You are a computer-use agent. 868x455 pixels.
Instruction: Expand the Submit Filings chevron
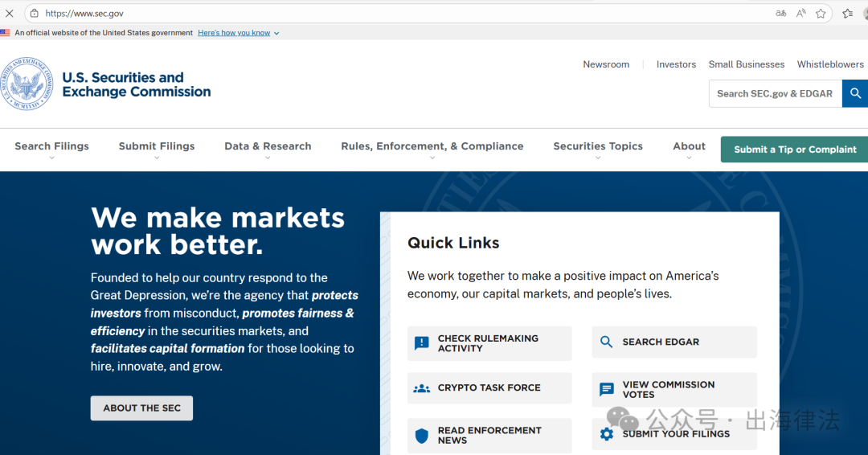[x=157, y=158]
